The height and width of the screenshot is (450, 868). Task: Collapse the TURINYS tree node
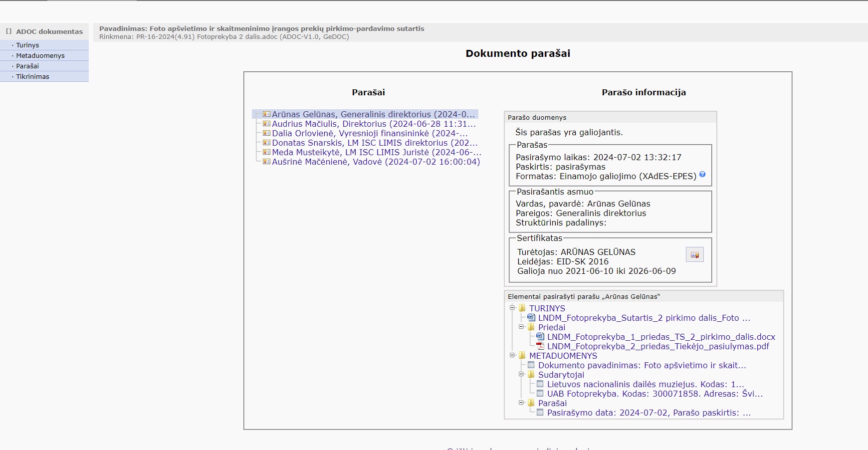click(x=512, y=308)
